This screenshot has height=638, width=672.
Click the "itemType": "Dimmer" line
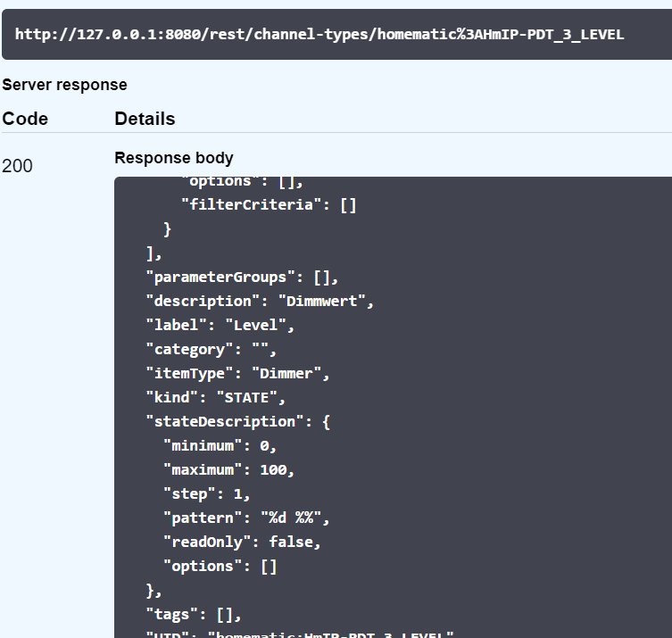238,374
